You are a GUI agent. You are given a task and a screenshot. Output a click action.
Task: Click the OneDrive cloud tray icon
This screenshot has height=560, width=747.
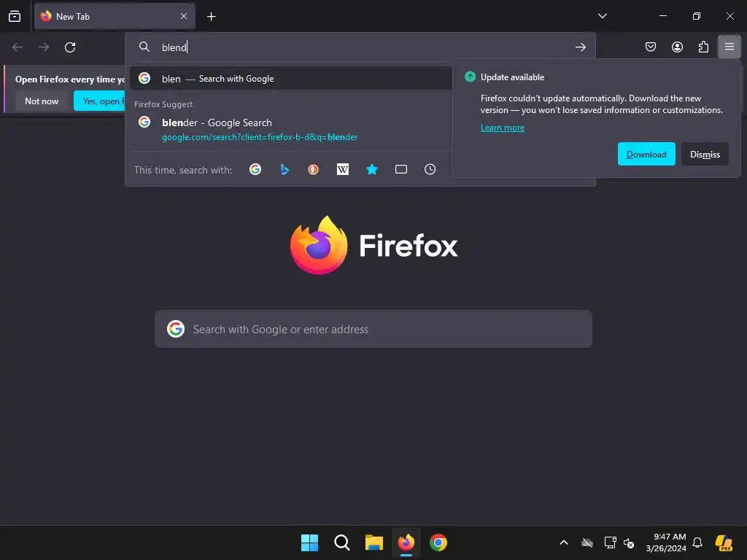[x=587, y=542]
